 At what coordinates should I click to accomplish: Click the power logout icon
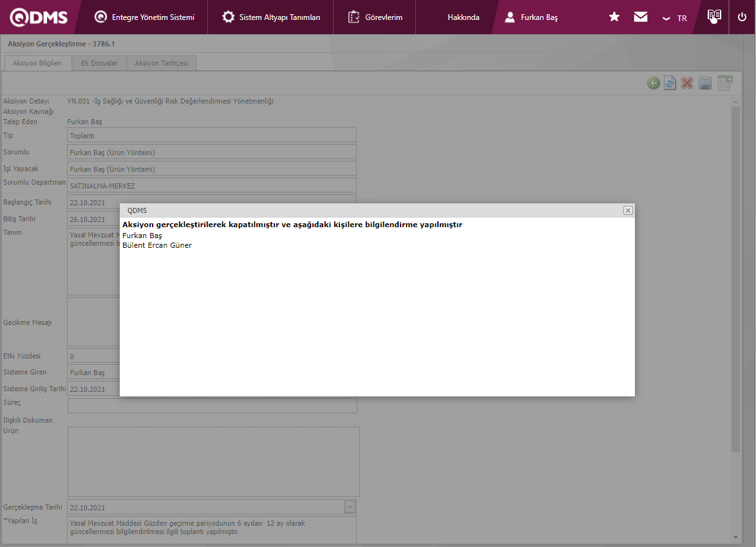(x=742, y=17)
